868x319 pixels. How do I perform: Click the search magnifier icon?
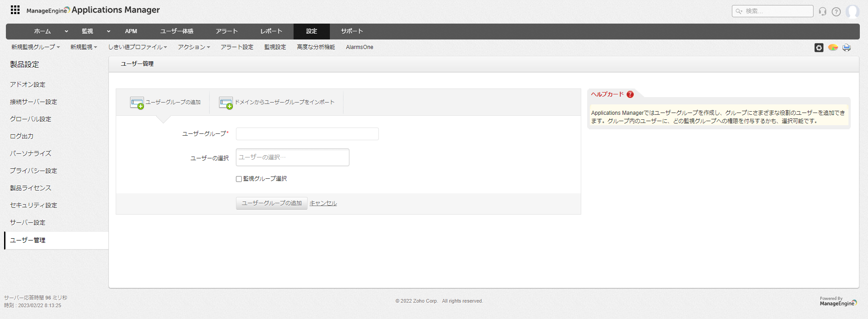coord(739,11)
